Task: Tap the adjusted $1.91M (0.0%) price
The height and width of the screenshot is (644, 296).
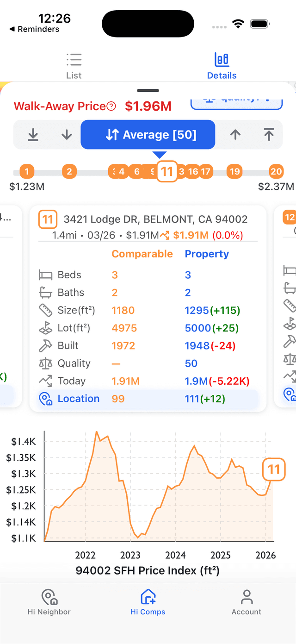Action: 208,235
